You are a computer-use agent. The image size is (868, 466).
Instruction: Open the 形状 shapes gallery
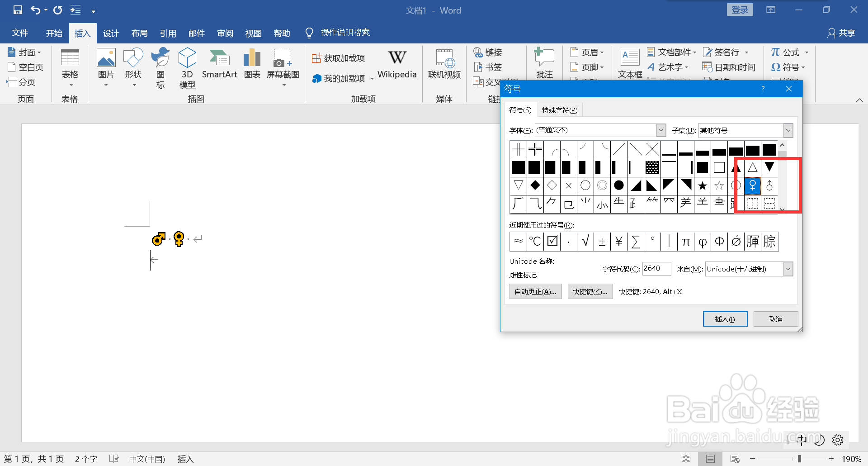point(133,68)
